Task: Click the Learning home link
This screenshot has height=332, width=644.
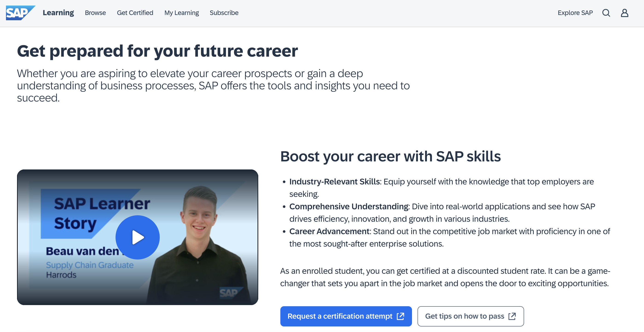Action: pos(58,12)
